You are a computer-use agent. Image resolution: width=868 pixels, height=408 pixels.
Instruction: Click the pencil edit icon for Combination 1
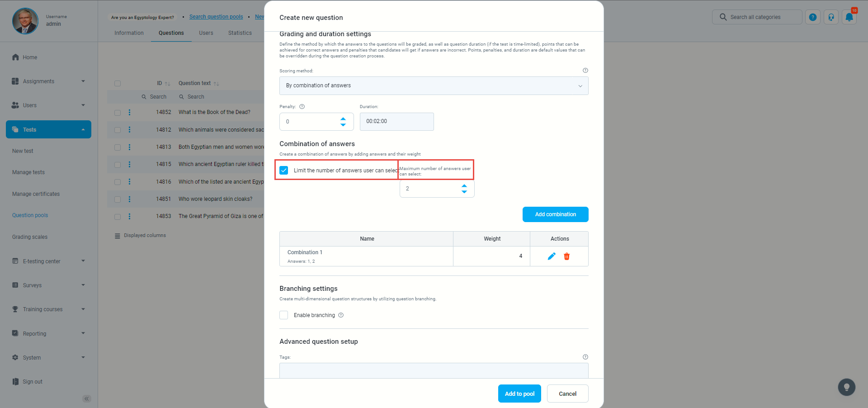click(x=552, y=256)
